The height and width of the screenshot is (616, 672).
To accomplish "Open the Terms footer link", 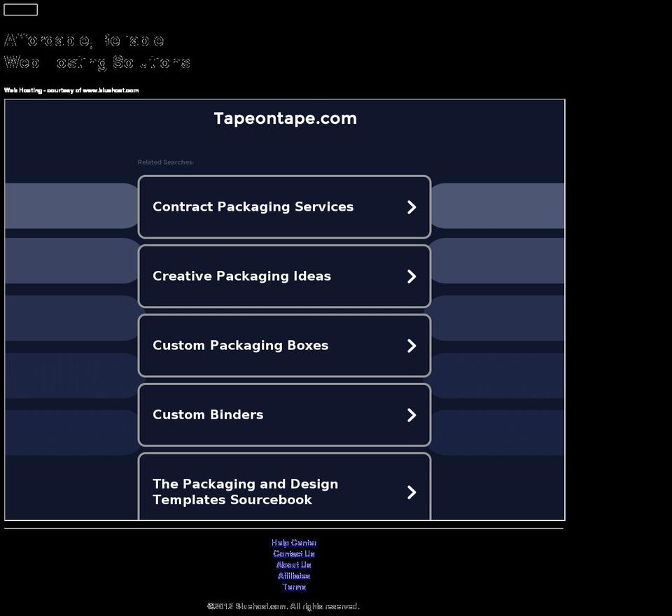I will (x=294, y=587).
